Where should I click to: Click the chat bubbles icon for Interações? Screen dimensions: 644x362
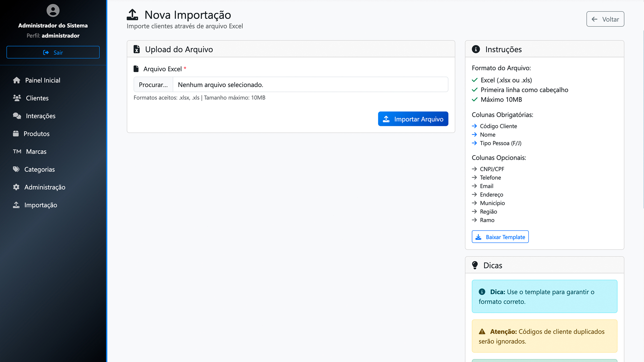point(17,116)
